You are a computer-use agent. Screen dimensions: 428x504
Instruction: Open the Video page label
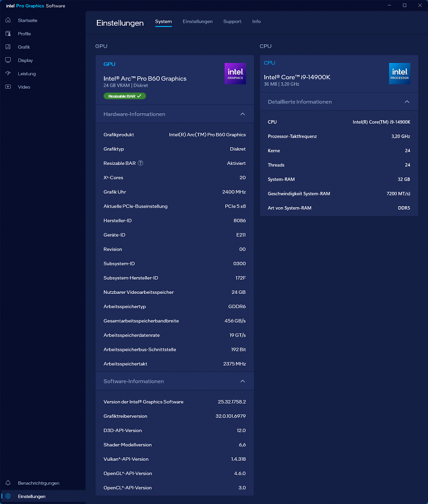tap(24, 87)
